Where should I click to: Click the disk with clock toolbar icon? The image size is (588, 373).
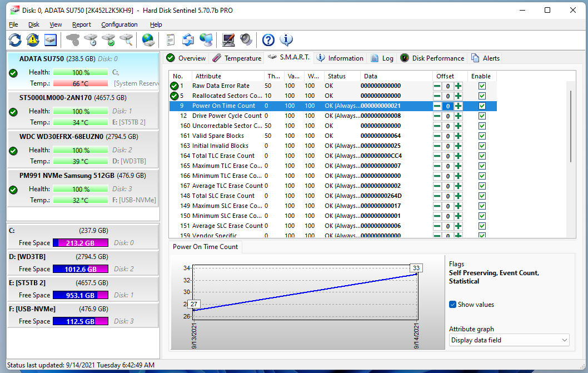[91, 40]
